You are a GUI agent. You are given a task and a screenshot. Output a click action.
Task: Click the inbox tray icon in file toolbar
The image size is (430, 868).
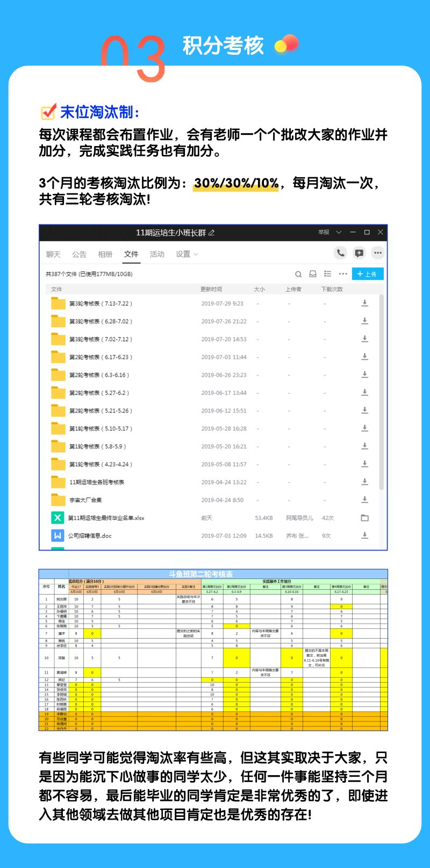[x=313, y=274]
